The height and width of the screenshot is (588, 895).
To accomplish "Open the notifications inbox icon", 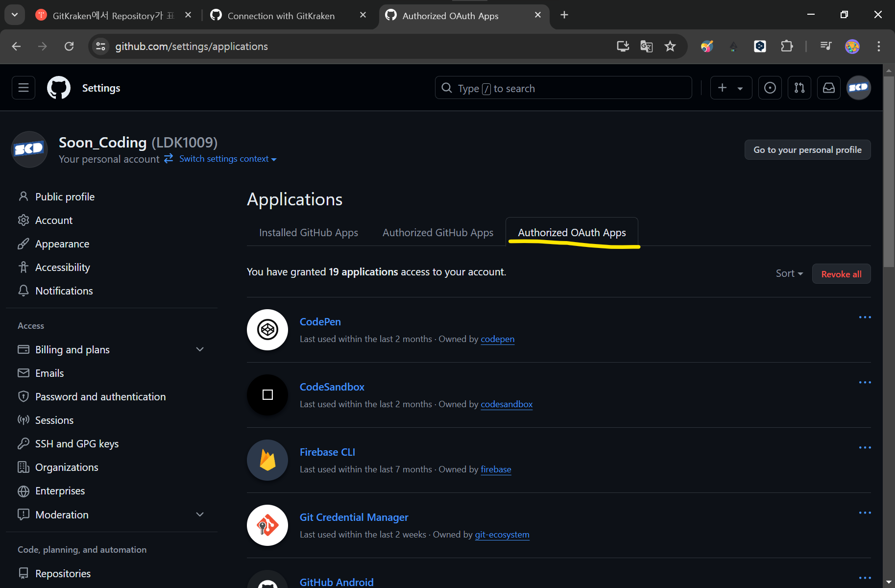I will 829,88.
